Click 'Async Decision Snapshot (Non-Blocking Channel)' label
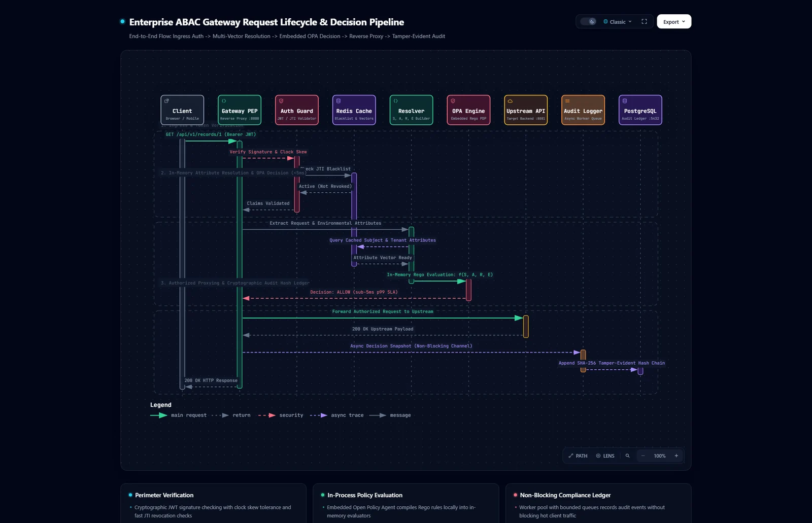812x523 pixels. [x=411, y=346]
